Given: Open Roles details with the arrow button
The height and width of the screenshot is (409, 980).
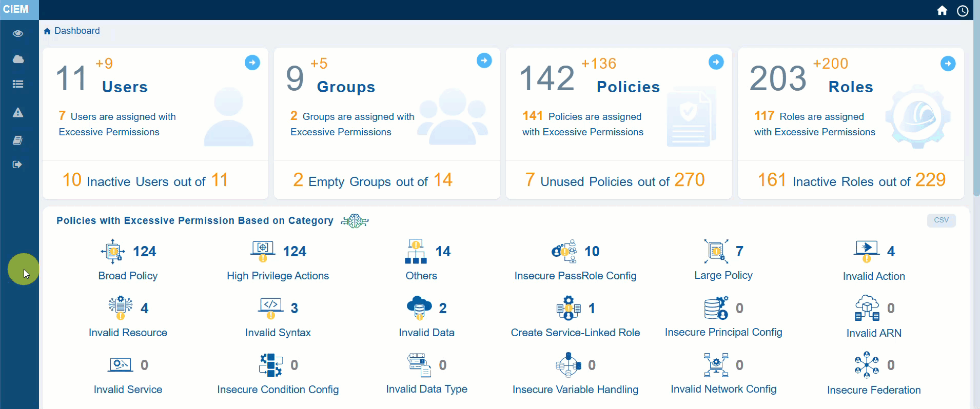Looking at the screenshot, I should point(948,64).
